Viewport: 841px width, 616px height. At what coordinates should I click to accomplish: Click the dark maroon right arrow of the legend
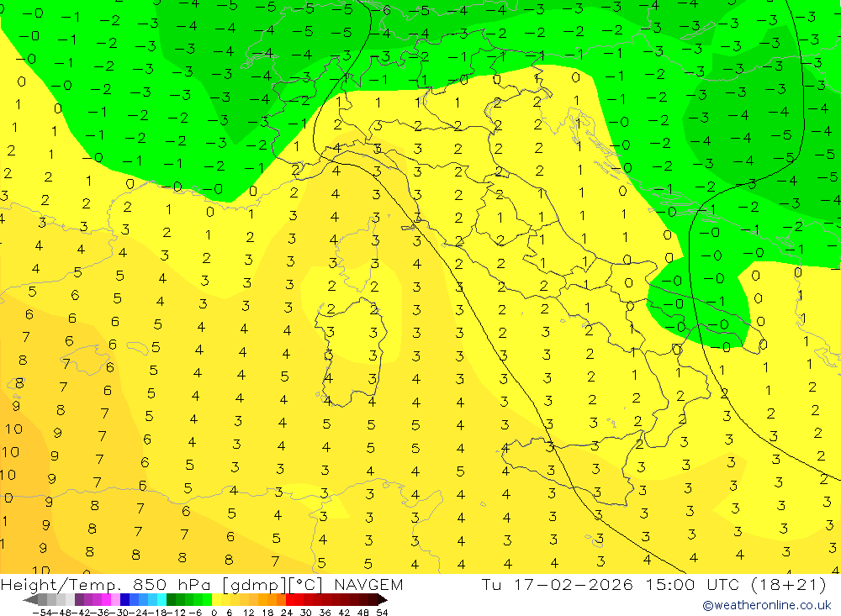pyautogui.click(x=383, y=600)
